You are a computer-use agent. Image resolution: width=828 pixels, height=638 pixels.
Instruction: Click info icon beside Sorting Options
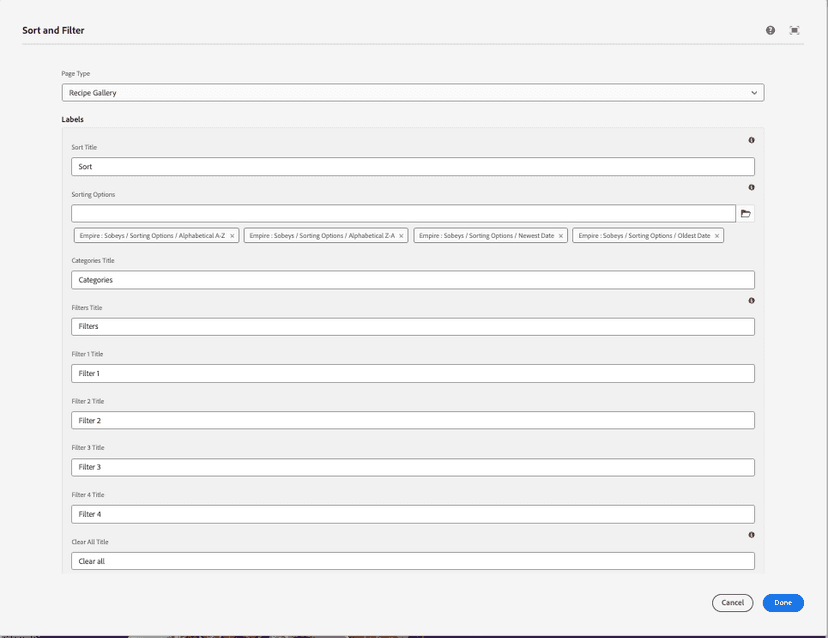click(751, 187)
